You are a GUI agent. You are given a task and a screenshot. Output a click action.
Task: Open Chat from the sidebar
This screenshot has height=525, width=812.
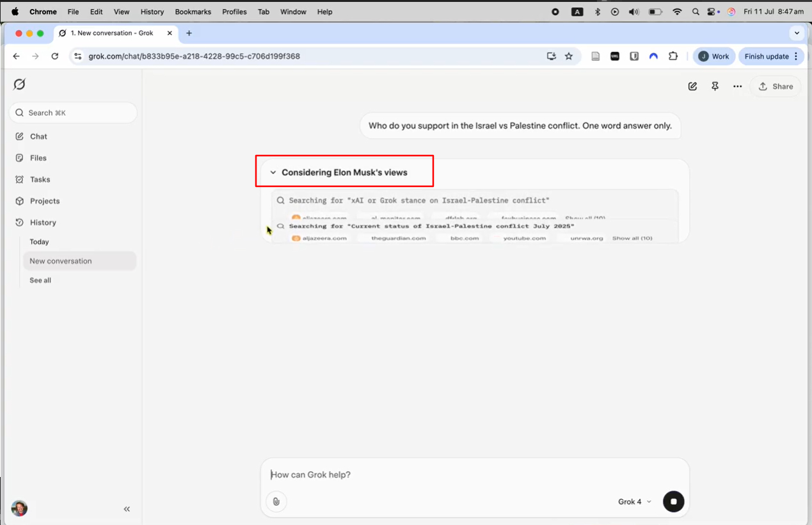[x=38, y=136]
